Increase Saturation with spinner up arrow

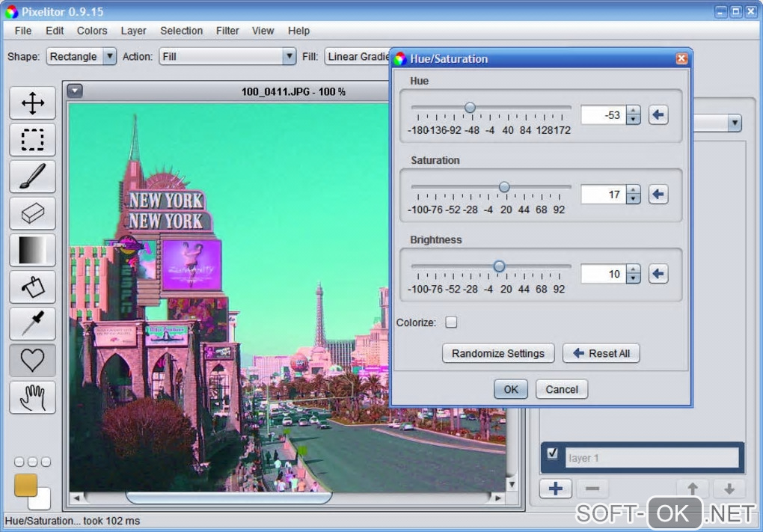(x=633, y=190)
